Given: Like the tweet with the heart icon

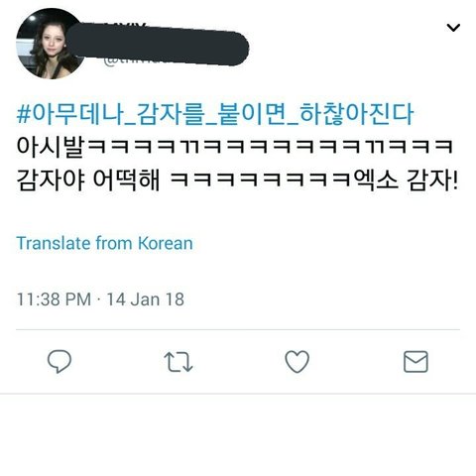Looking at the screenshot, I should click(297, 362).
